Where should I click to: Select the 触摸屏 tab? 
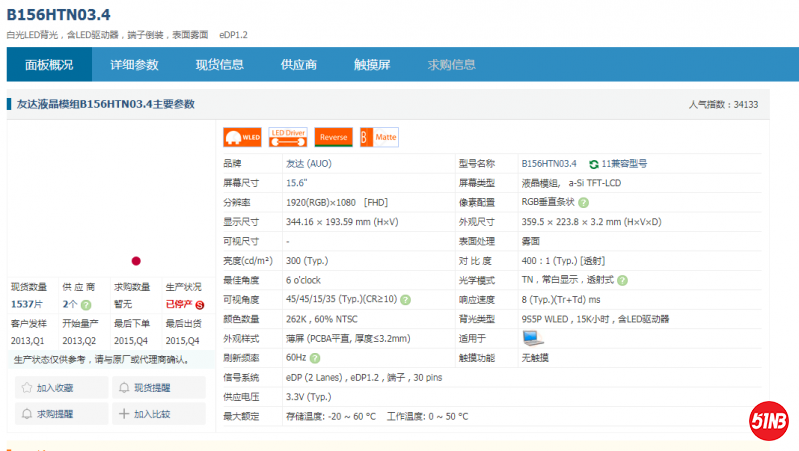point(371,65)
